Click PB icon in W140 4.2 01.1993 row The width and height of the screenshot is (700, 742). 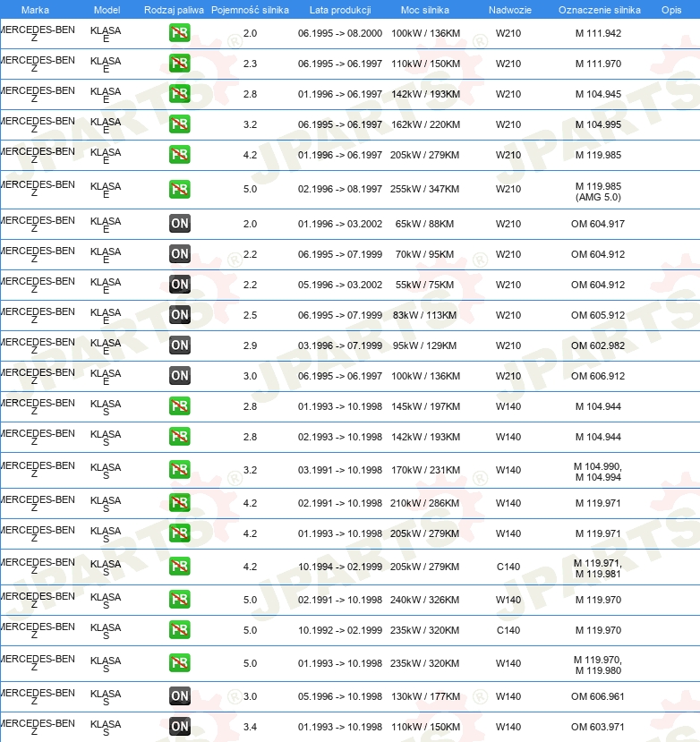point(179,533)
